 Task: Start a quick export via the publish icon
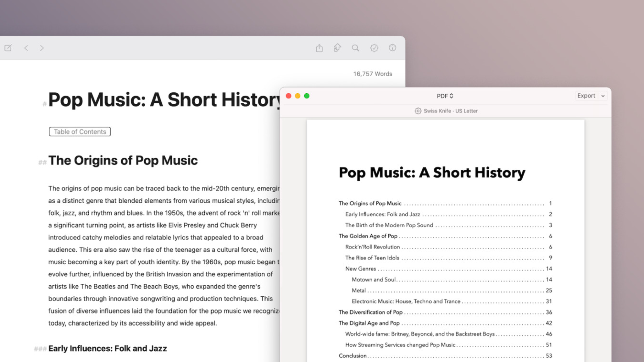337,48
